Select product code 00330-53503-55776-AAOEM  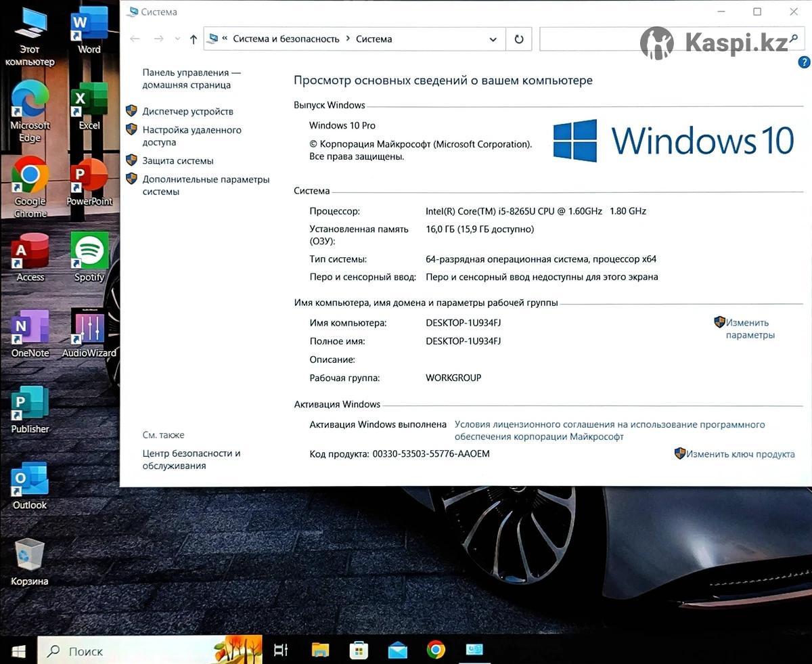(431, 454)
